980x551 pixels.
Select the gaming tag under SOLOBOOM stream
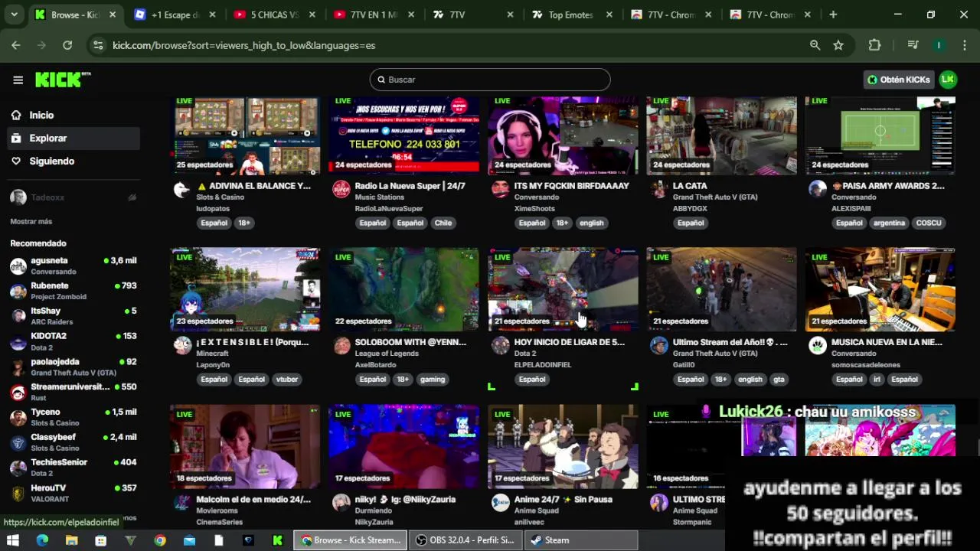click(x=433, y=379)
